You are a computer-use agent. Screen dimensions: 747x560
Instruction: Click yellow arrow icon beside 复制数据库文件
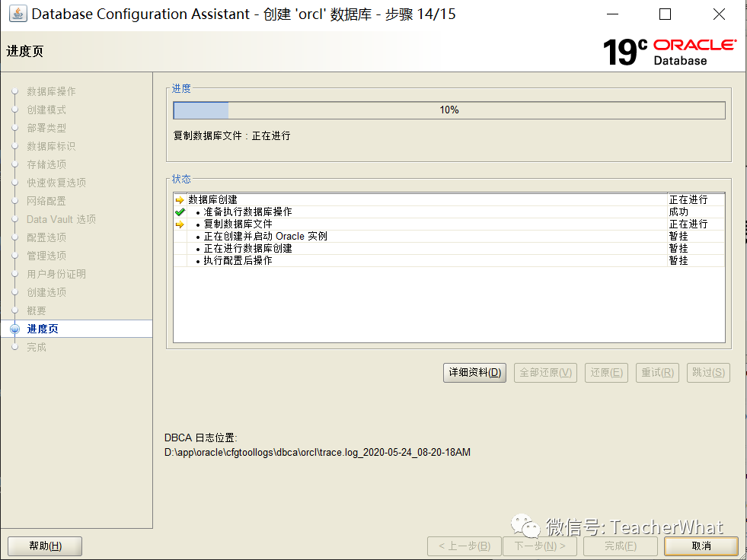coord(180,224)
